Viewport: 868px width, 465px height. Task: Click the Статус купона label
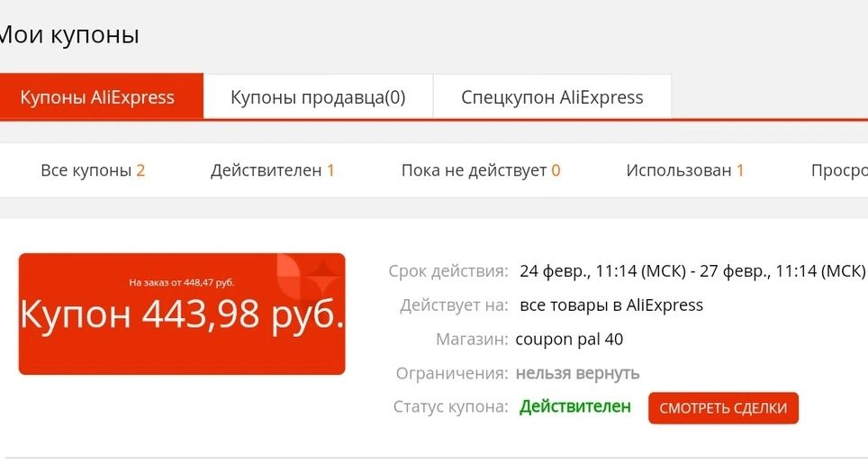tap(450, 406)
